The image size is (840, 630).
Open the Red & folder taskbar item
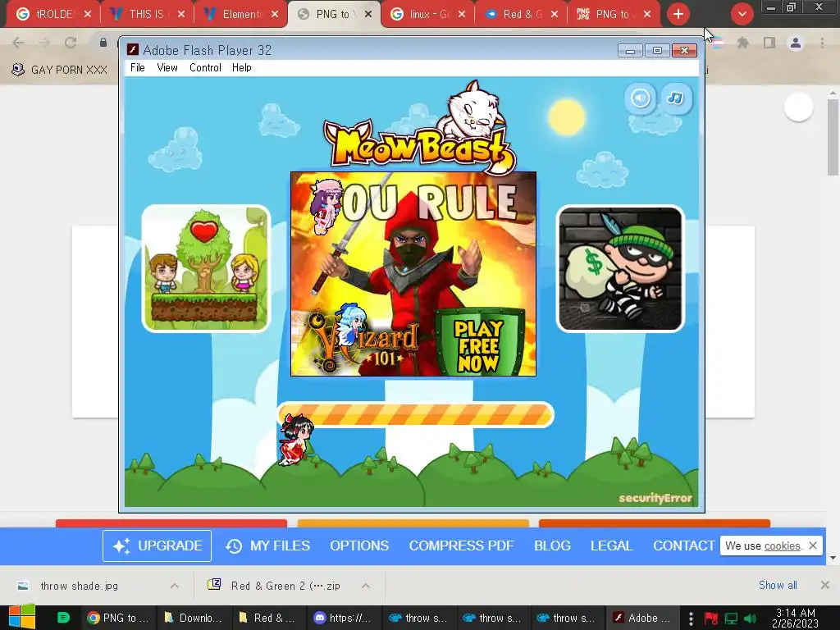(x=268, y=618)
